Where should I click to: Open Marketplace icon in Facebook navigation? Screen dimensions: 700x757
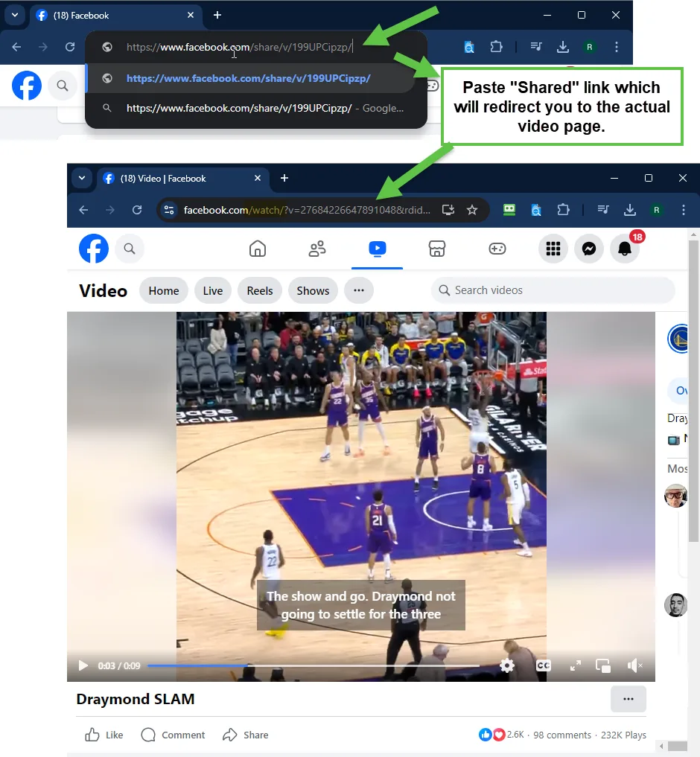(x=436, y=249)
